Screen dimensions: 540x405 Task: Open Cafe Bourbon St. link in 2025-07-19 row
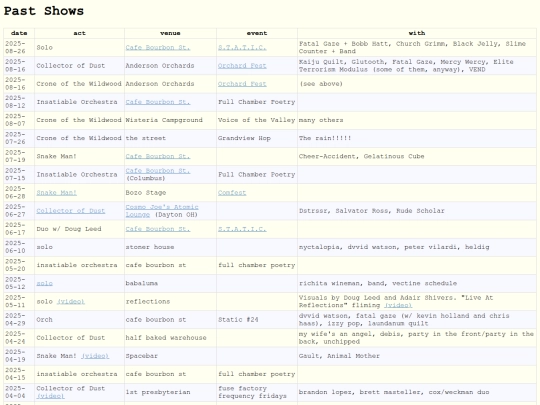click(x=157, y=156)
